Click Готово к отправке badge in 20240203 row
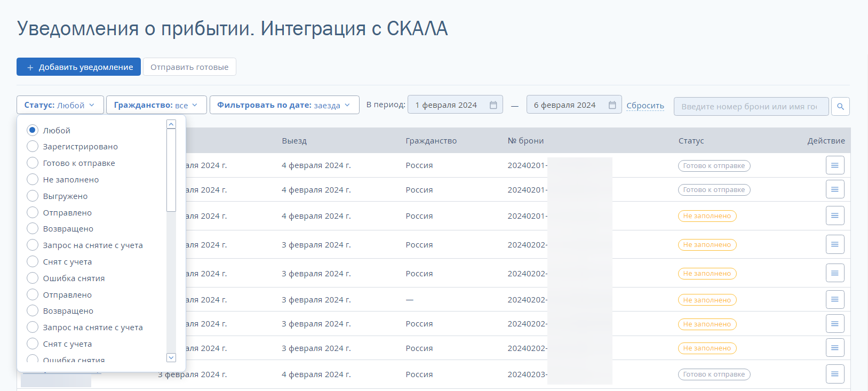Viewport: 868px width, 391px height. [714, 374]
